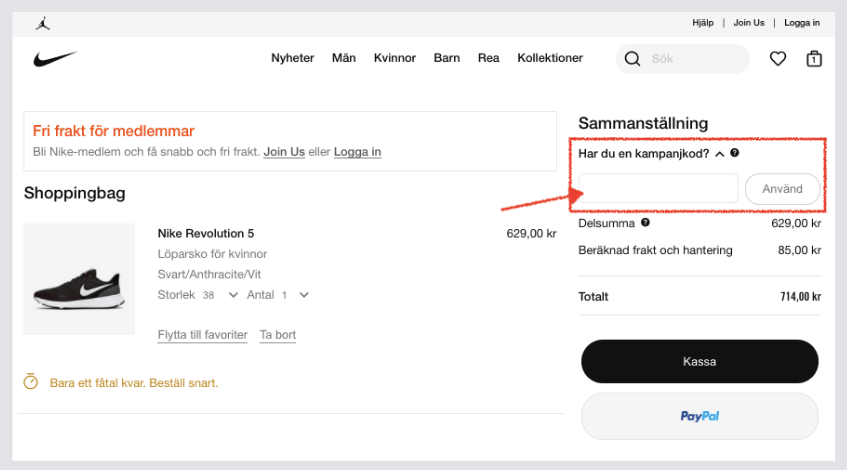Open the Nyheter menu
Viewport: 847px width, 470px height.
[x=292, y=58]
